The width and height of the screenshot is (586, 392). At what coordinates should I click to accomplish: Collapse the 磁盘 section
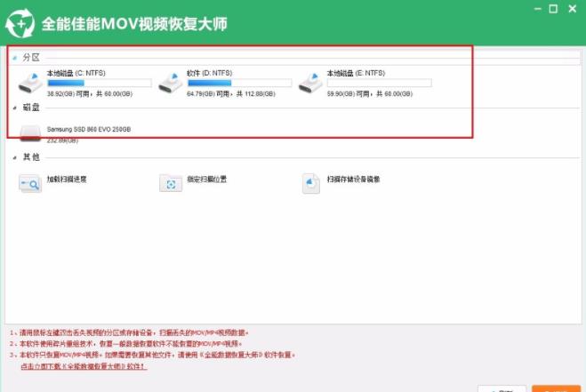coord(14,108)
